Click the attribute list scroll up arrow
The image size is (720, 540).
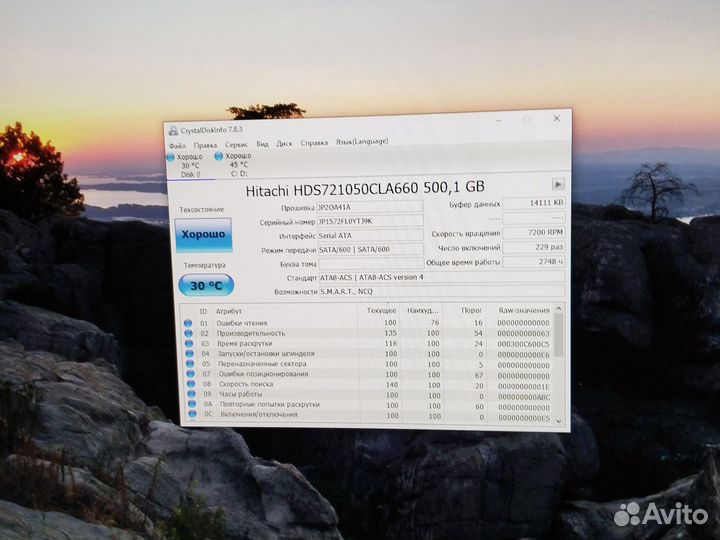pos(558,309)
